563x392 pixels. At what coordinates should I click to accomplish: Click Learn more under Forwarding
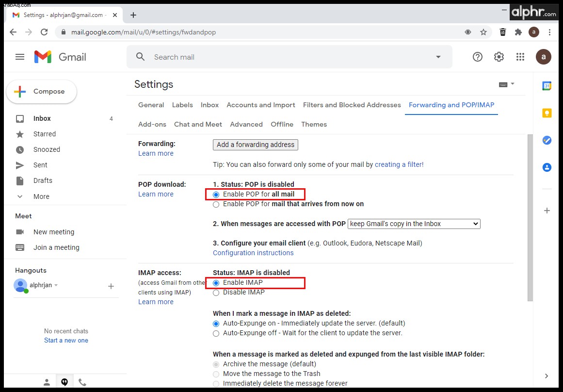(156, 153)
